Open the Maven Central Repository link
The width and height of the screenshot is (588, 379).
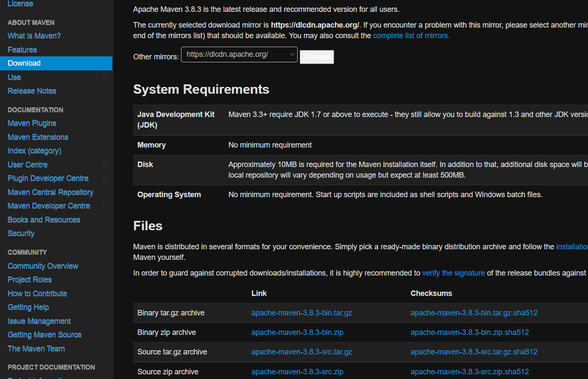50,192
